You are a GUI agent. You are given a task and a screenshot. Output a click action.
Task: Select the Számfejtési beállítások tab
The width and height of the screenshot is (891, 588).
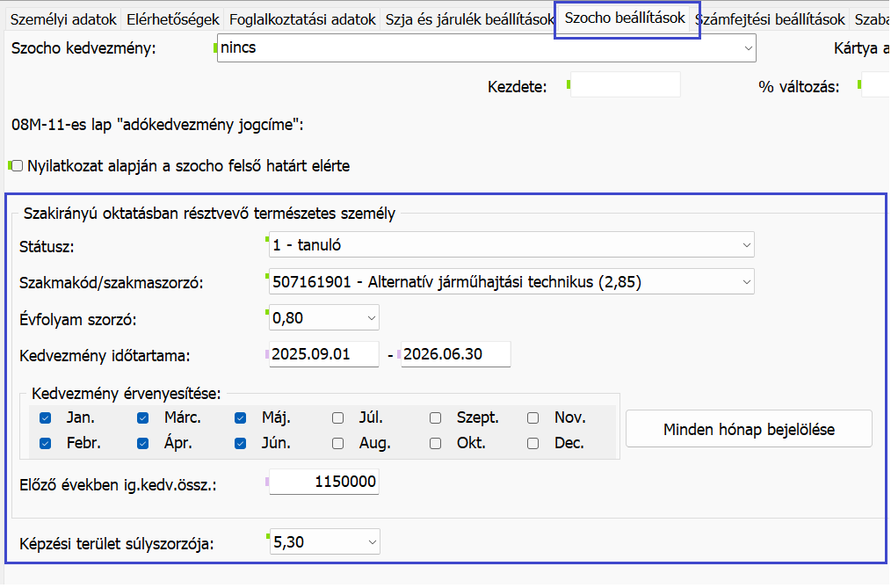(770, 19)
